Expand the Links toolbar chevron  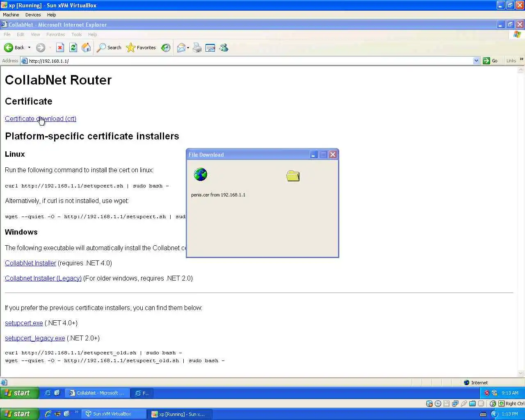521,59
